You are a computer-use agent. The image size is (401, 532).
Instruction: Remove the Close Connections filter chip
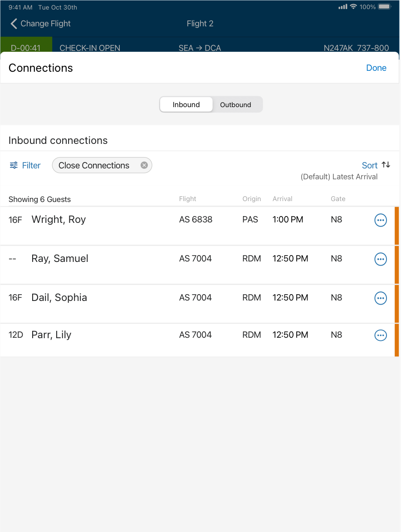[x=144, y=165]
